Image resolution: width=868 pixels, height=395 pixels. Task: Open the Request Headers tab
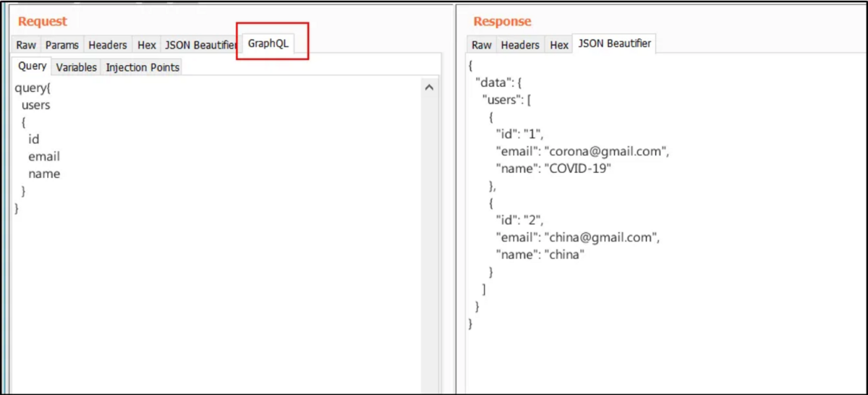coord(108,45)
